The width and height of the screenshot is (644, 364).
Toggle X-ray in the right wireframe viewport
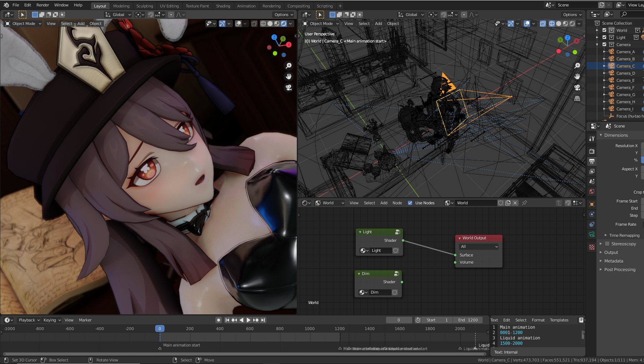[x=543, y=24]
